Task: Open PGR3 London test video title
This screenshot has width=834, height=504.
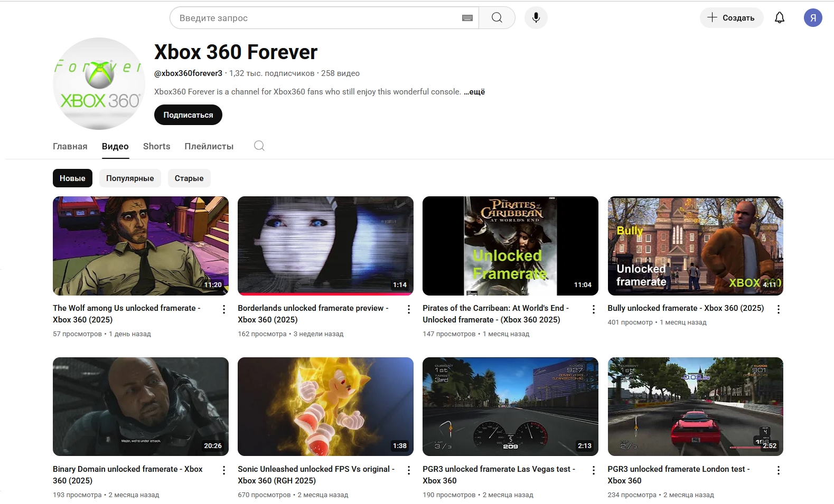Action: 679,475
